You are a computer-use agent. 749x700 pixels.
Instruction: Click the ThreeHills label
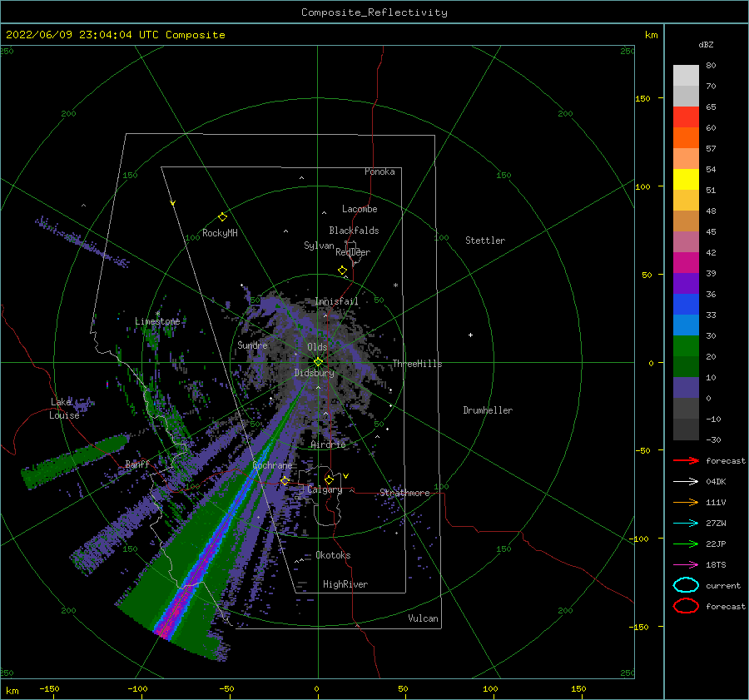418,364
